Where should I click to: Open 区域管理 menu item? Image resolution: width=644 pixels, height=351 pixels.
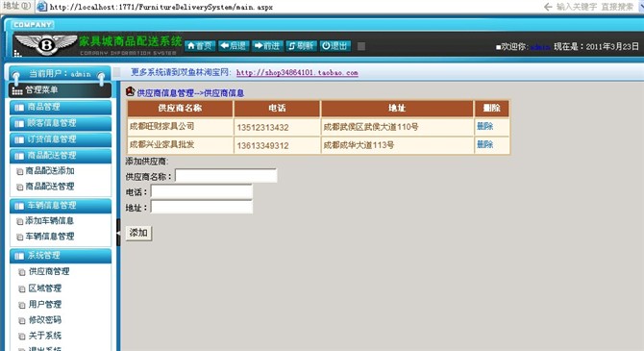point(45,288)
